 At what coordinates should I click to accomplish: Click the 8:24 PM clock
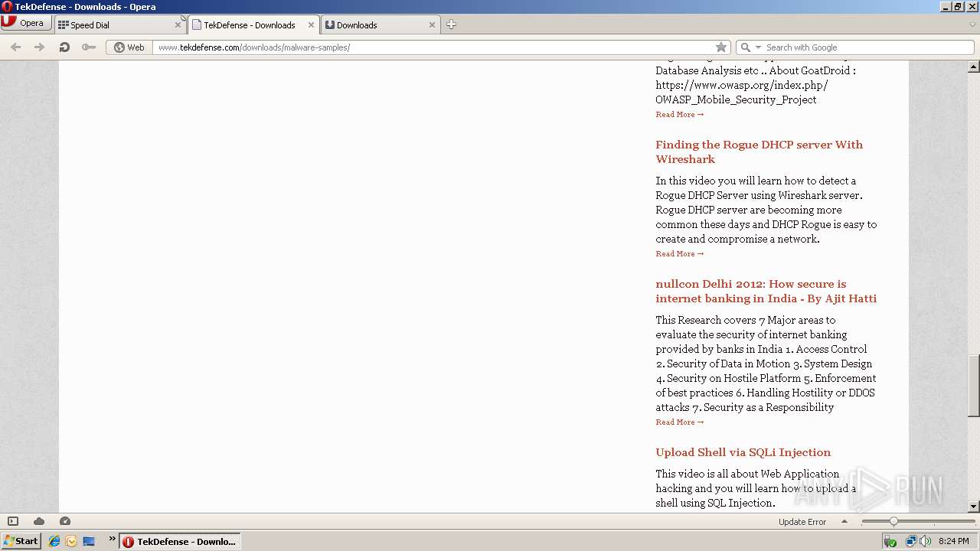point(953,541)
